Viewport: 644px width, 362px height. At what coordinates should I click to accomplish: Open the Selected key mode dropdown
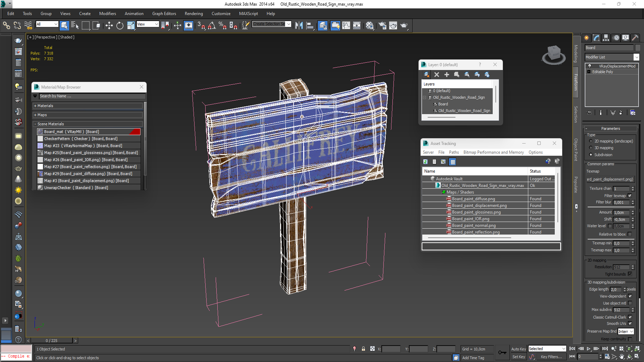tap(547, 349)
